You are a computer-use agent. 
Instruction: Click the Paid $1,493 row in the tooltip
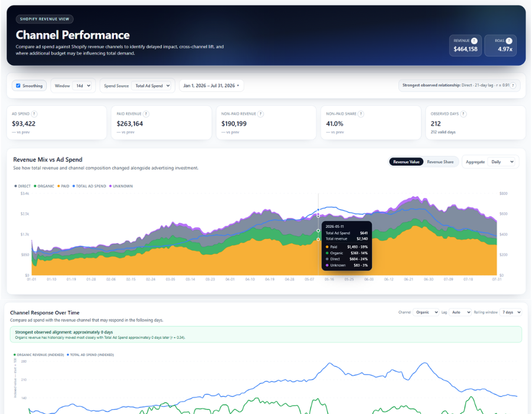click(346, 247)
